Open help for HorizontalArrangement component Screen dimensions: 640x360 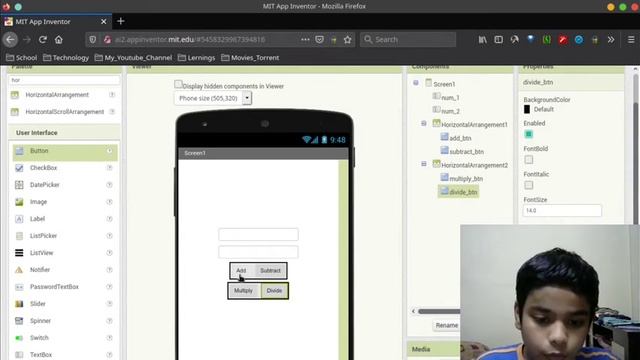tap(112, 95)
